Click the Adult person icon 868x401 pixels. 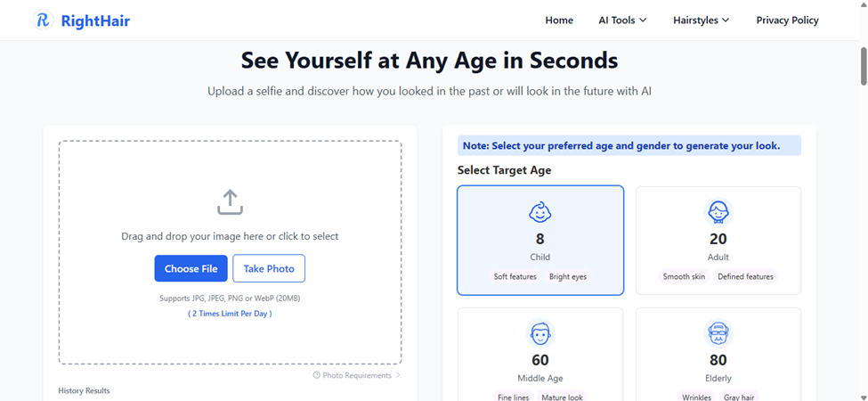(x=718, y=212)
